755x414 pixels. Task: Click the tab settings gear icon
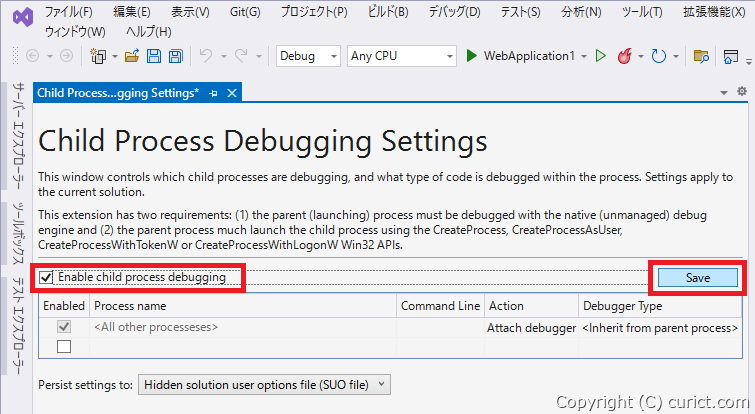click(x=742, y=91)
